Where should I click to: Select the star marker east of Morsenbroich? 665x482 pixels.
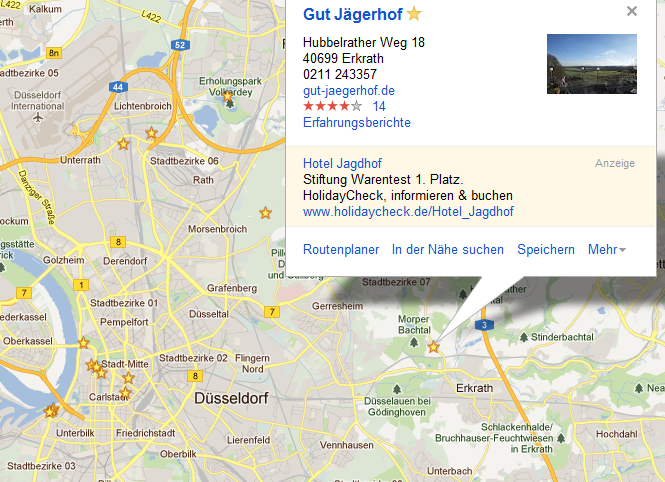tap(265, 212)
